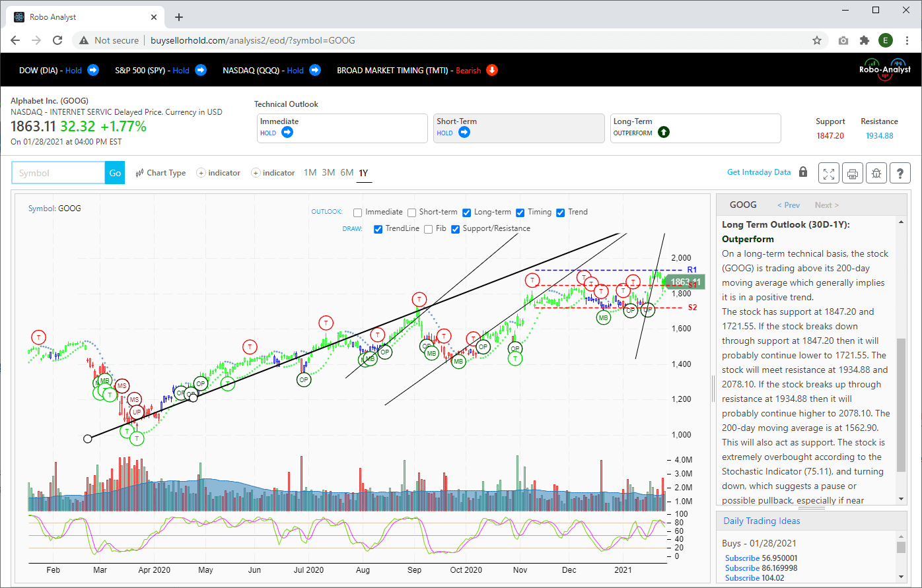The width and height of the screenshot is (922, 588).
Task: Click the print chart icon
Action: tap(853, 173)
